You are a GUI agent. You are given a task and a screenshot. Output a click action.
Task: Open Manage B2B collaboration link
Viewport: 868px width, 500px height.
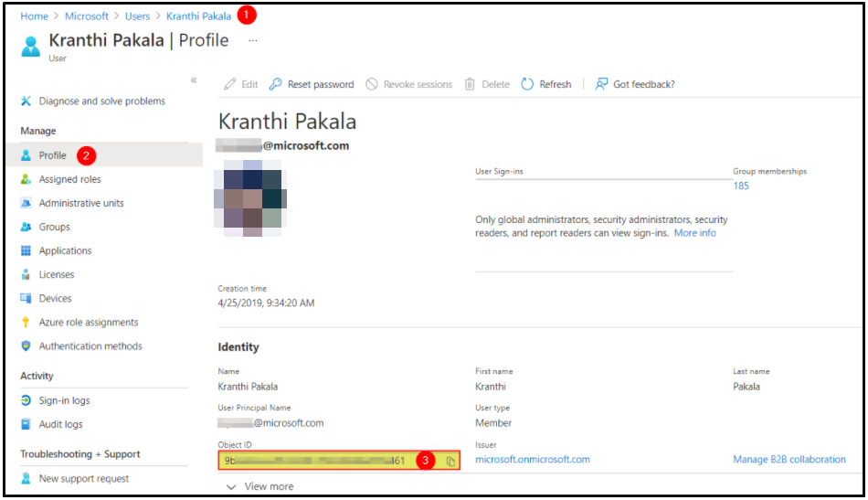(x=789, y=459)
